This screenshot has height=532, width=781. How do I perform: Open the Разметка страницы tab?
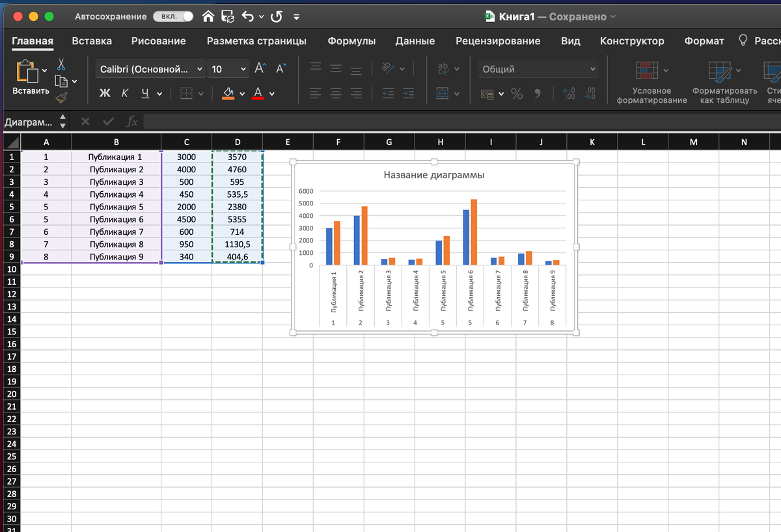(x=256, y=41)
